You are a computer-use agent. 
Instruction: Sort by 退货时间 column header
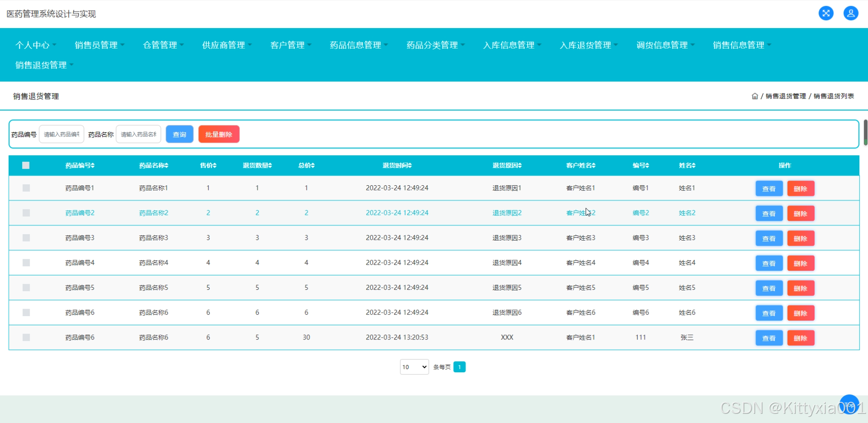click(397, 165)
